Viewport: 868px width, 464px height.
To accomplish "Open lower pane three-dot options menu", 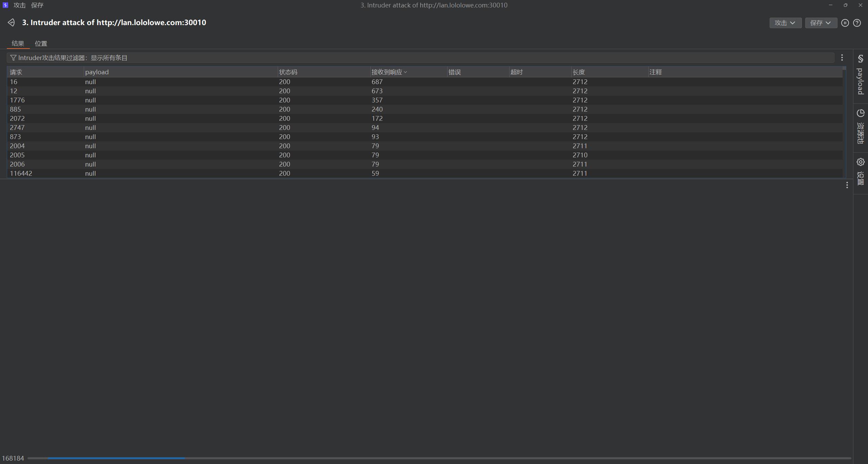I will (847, 185).
